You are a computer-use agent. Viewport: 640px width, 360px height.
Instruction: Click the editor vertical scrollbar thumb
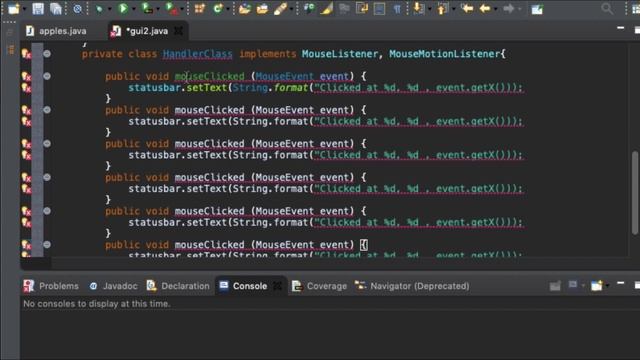pos(635,193)
